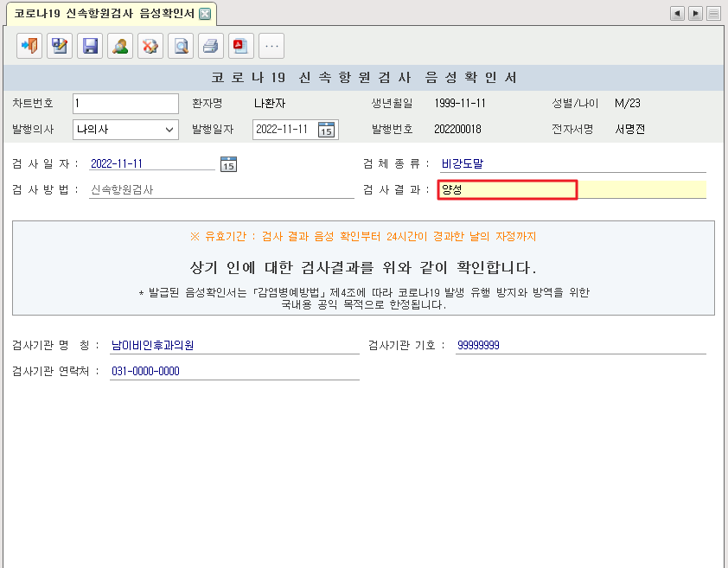Click the delete record icon with red X
The height and width of the screenshot is (568, 728).
pyautogui.click(x=150, y=46)
